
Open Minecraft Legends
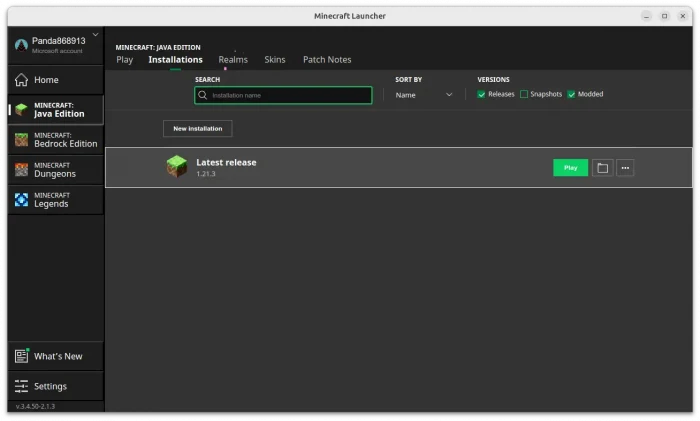click(56, 200)
